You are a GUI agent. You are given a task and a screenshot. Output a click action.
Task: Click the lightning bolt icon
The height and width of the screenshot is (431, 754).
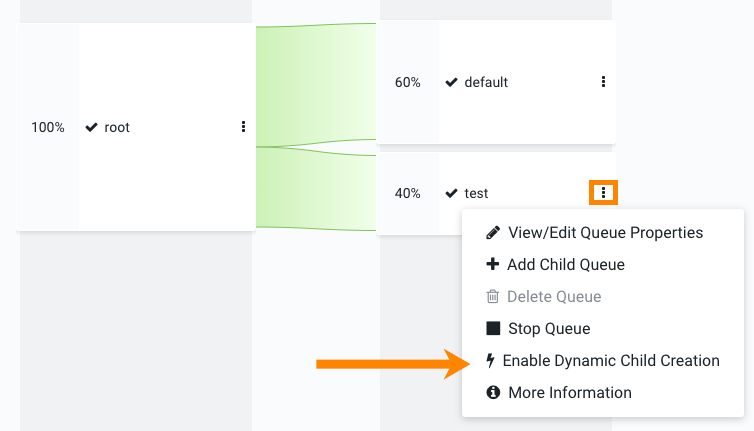[490, 361]
